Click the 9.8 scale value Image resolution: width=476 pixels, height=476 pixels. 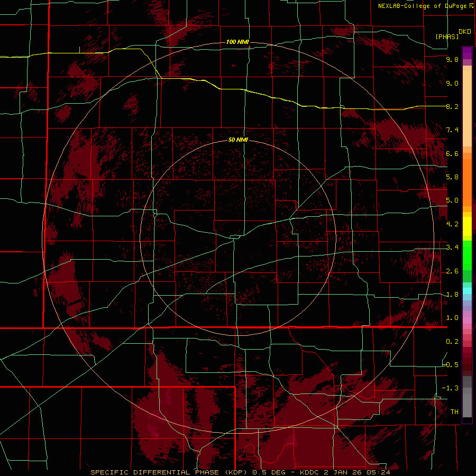(x=452, y=59)
